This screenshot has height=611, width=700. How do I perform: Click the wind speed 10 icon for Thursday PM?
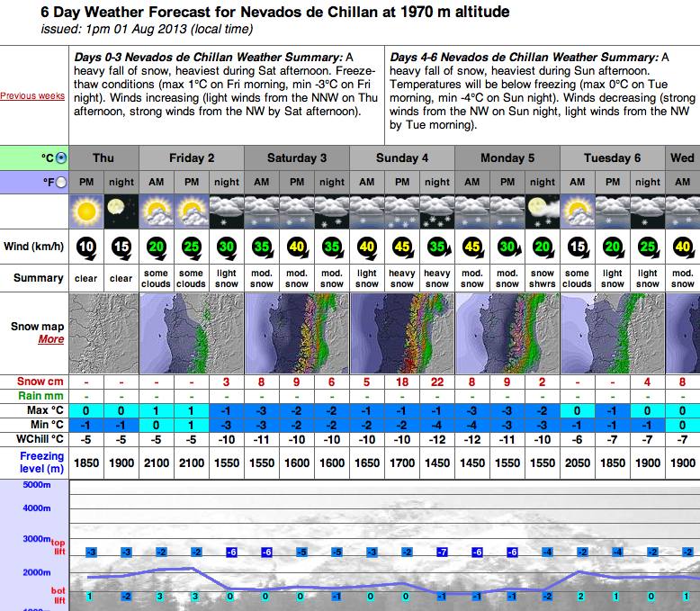(x=86, y=247)
